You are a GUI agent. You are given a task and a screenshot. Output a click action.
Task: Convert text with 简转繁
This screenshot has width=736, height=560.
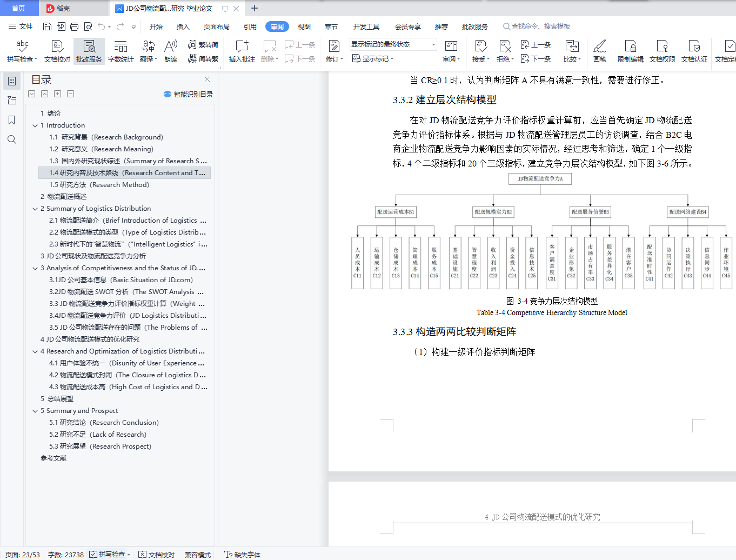(203, 58)
